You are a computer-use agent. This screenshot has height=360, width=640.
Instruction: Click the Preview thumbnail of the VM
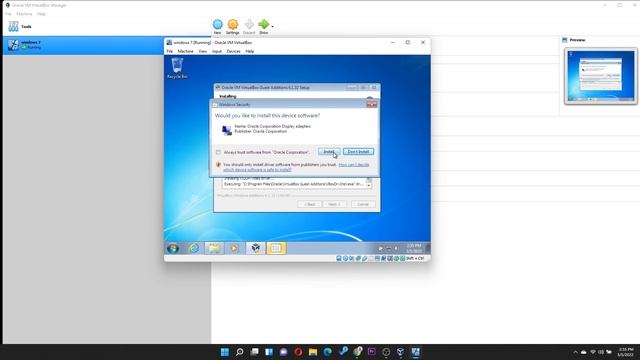click(x=600, y=76)
